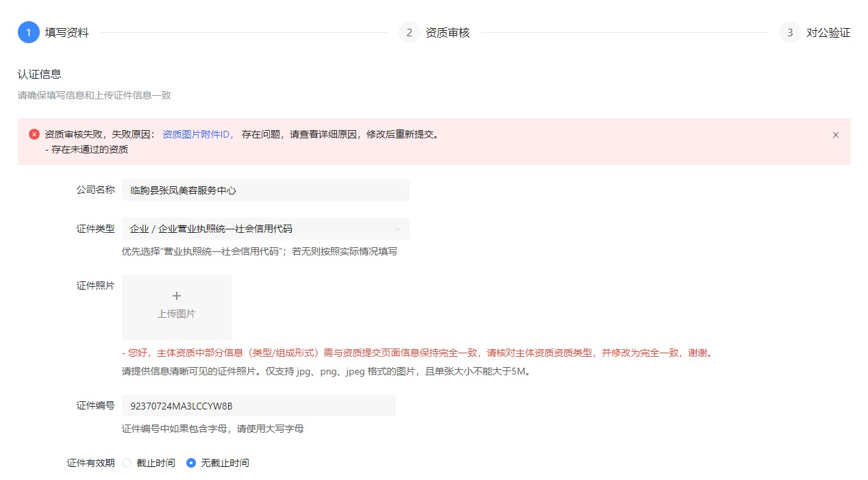Switch to the 资质审核 step label
Screen dimensions: 868x480
point(447,32)
